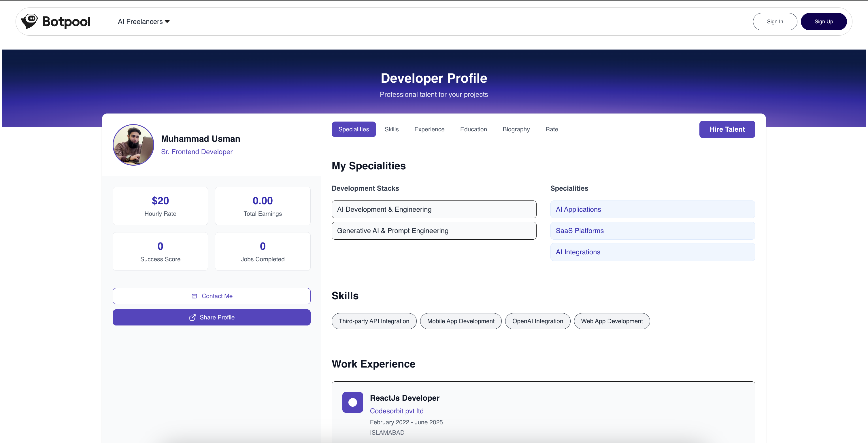
Task: Click the Development Stacks subheading
Action: coord(365,188)
